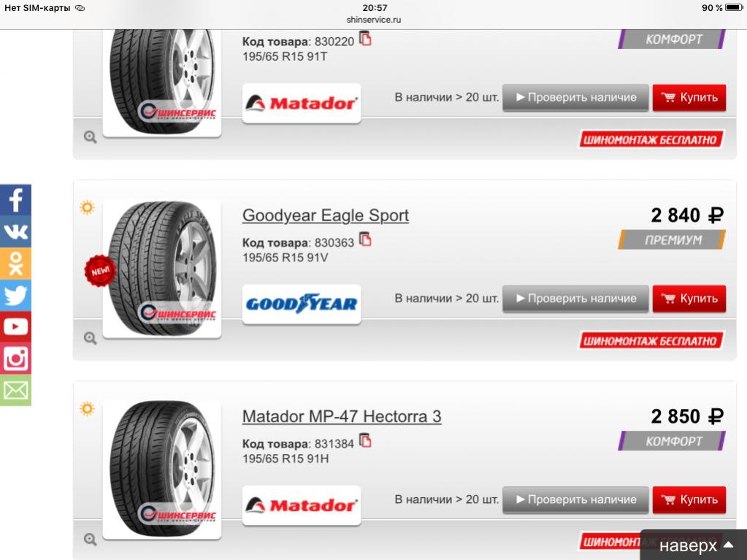Viewport: 747px width, 560px height.
Task: Copy product code 831384 with copy icon
Action: (x=365, y=440)
